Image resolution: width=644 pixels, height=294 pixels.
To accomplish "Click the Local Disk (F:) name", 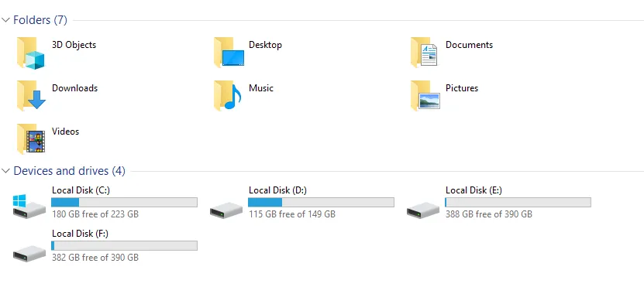I will click(80, 234).
